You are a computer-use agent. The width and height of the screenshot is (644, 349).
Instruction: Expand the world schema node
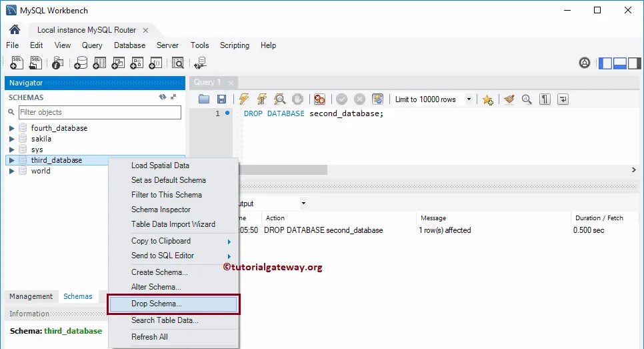click(x=12, y=171)
